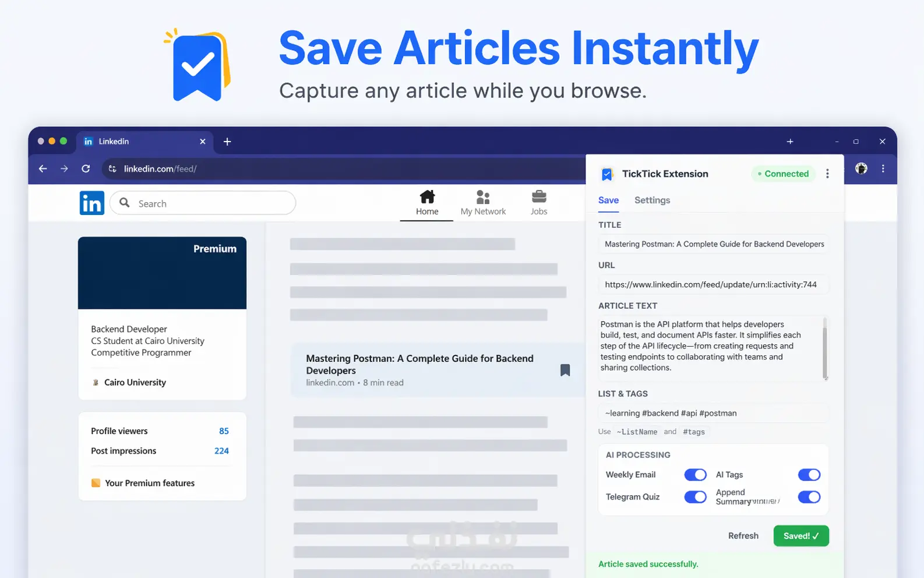Go forward using the browser forward arrow

64,168
